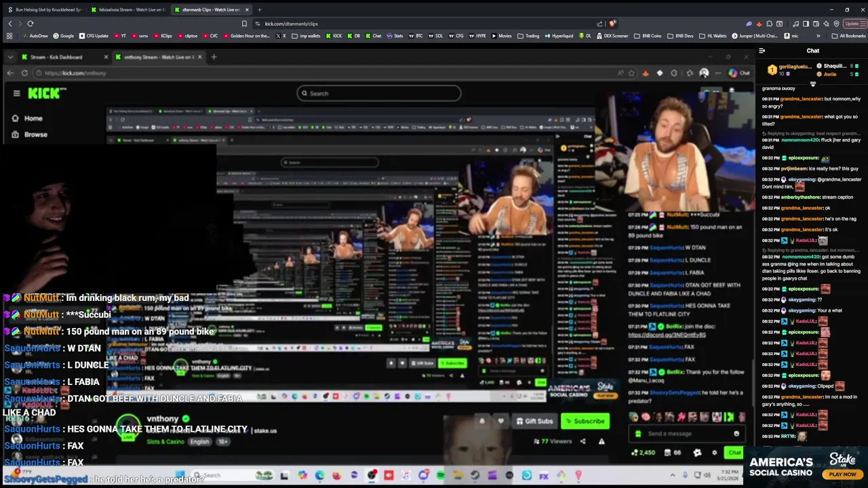Viewport: 868px width, 488px height.
Task: Click the report warning triangle icon
Action: 601,441
